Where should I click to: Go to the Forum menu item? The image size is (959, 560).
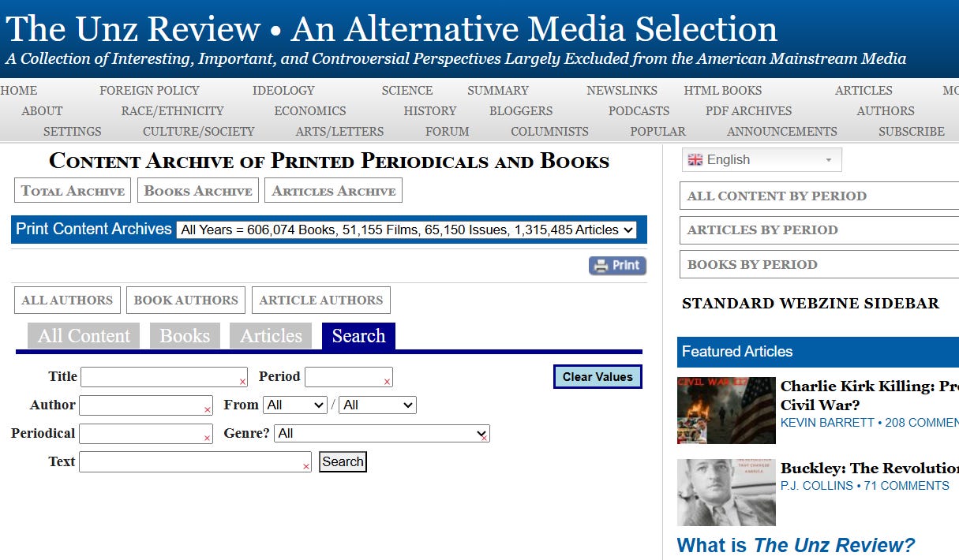[448, 132]
